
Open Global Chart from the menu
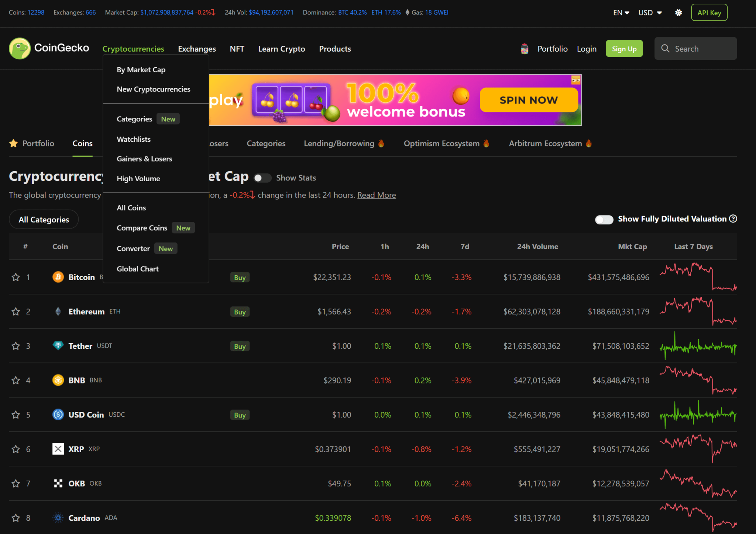[138, 269]
